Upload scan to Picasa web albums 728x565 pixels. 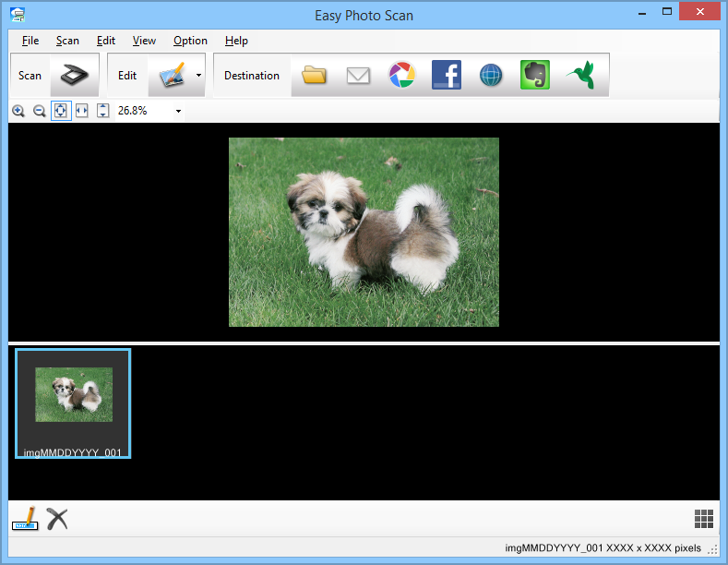(x=402, y=75)
